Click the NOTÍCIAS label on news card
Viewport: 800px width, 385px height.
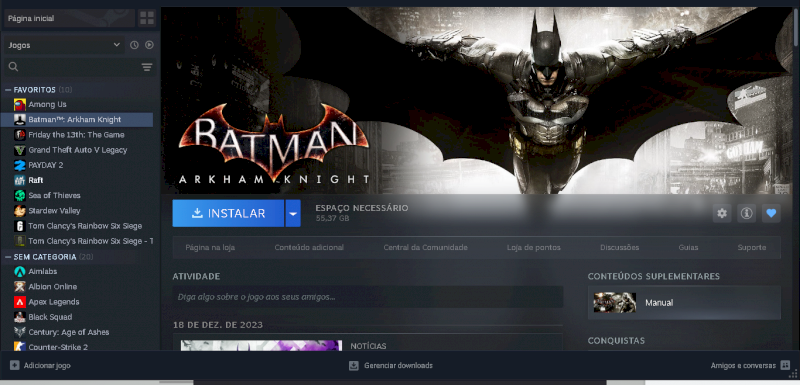(x=368, y=346)
